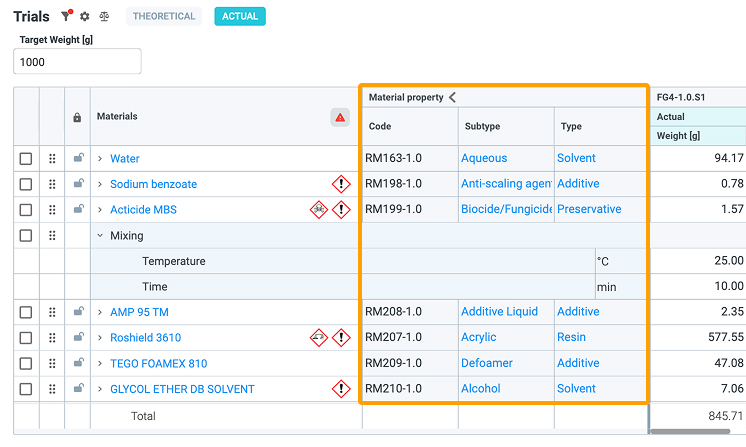Image resolution: width=746 pixels, height=447 pixels.
Task: Collapse the Material property column group
Action: [x=452, y=97]
